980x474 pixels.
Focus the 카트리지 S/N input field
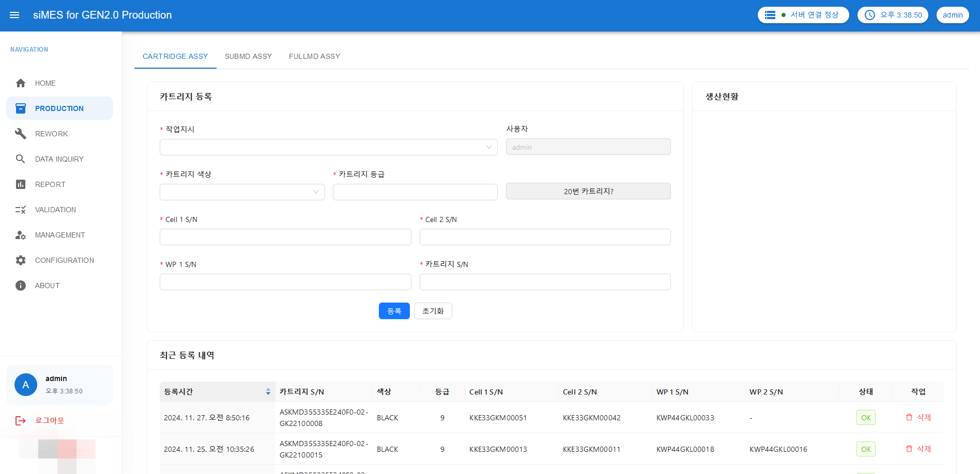tap(545, 282)
